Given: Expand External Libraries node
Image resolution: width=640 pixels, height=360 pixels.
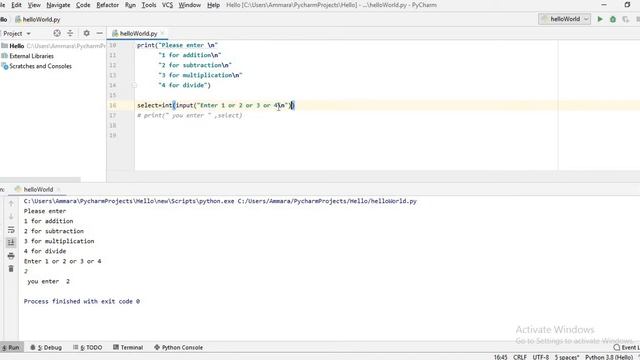Looking at the screenshot, I should tap(31, 56).
